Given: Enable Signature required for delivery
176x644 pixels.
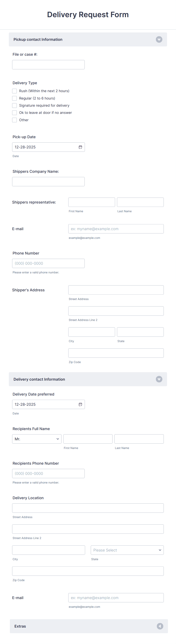Looking at the screenshot, I should click(14, 105).
